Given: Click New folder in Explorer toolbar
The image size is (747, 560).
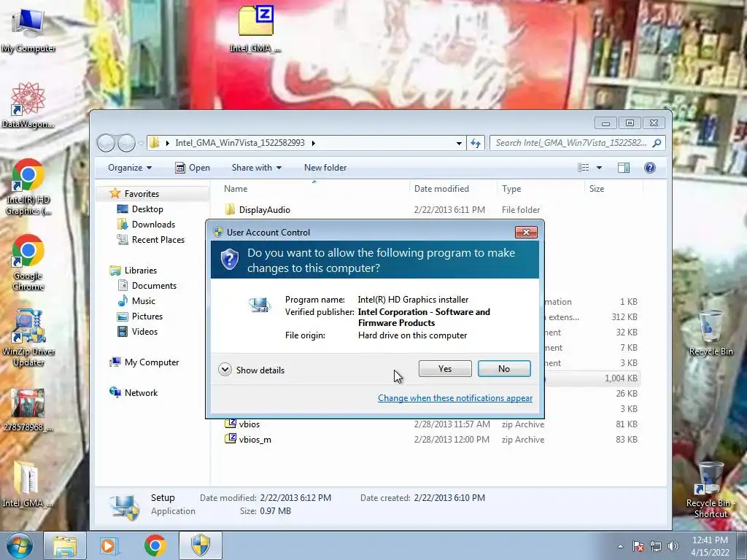Looking at the screenshot, I should coord(325,168).
